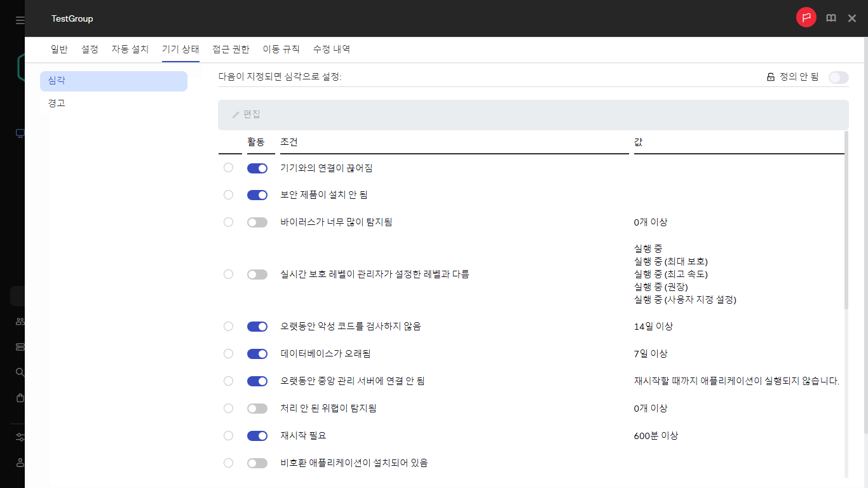Screen dimensions: 868x488
Task: Click the 편집 edit button
Action: click(247, 114)
